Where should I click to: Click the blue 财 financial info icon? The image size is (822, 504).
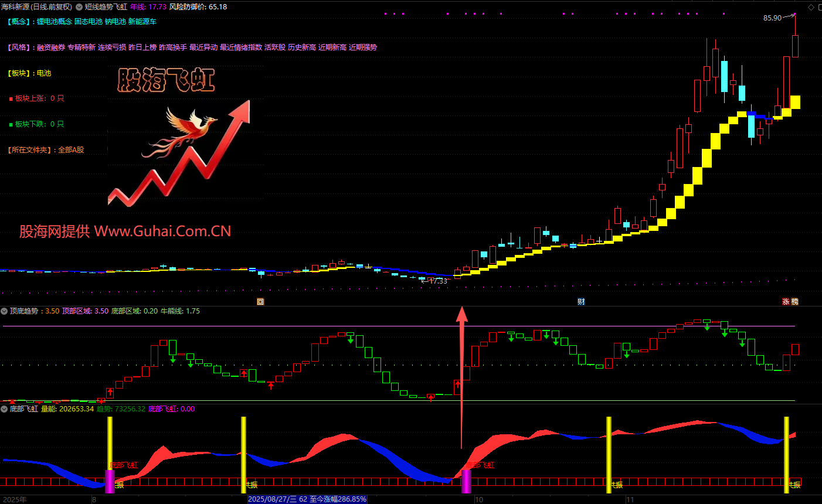click(x=581, y=302)
